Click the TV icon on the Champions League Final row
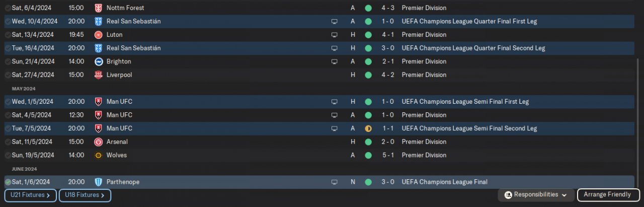Viewport: 644px width, 207px height. (334, 182)
